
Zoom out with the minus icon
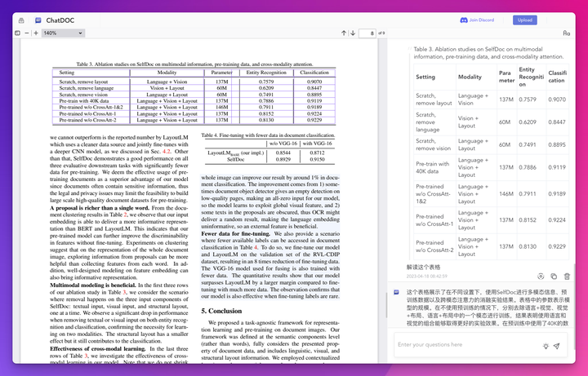(27, 33)
